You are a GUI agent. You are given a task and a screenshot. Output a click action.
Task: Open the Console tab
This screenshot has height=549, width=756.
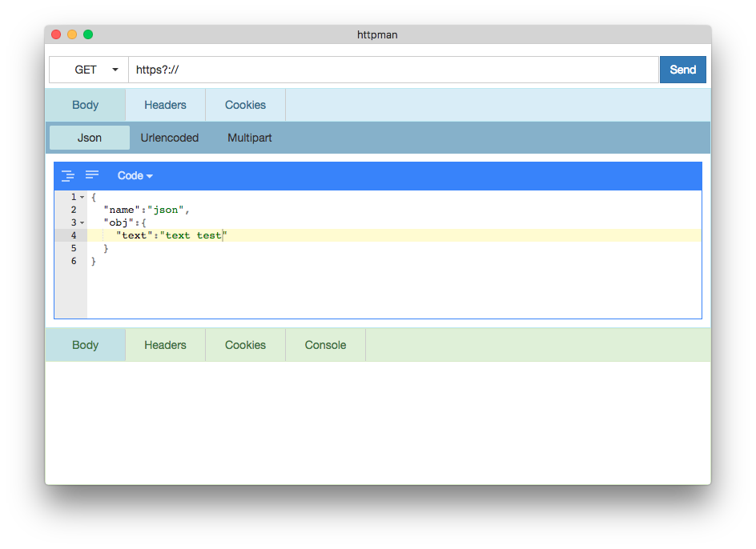click(325, 345)
